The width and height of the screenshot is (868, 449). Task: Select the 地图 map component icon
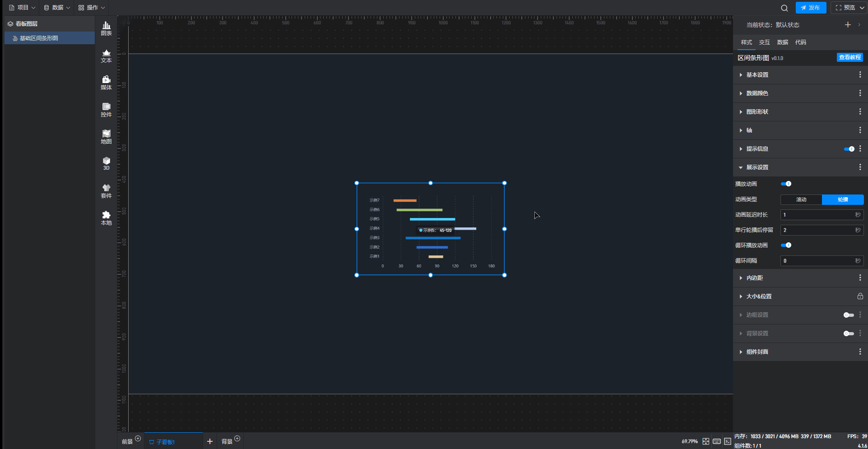click(x=106, y=137)
